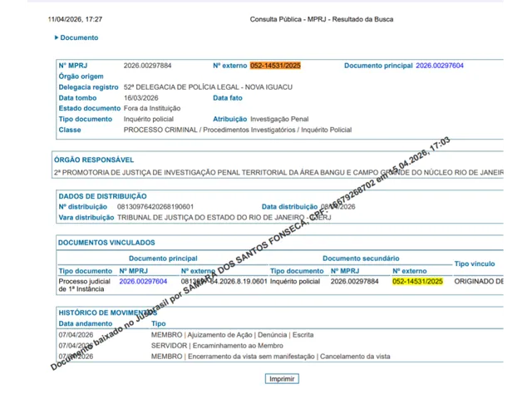Click Atribuição value Investigação Penal
532x399 pixels.
[279, 119]
